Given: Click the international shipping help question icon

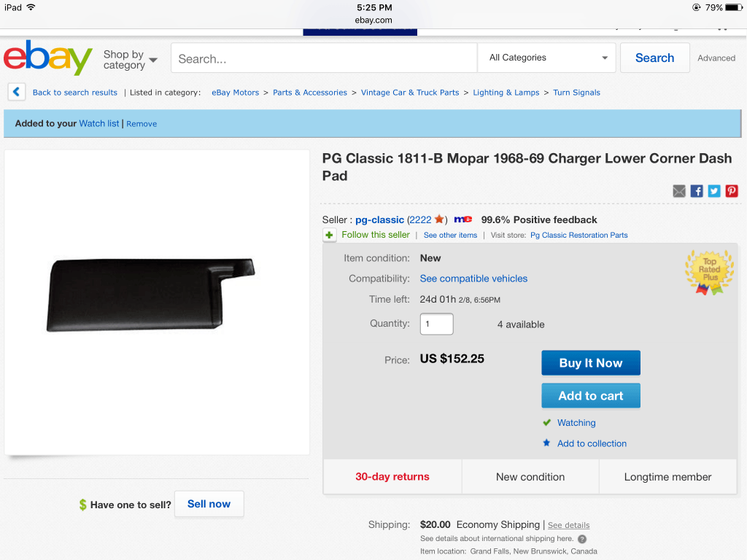Looking at the screenshot, I should (x=582, y=539).
